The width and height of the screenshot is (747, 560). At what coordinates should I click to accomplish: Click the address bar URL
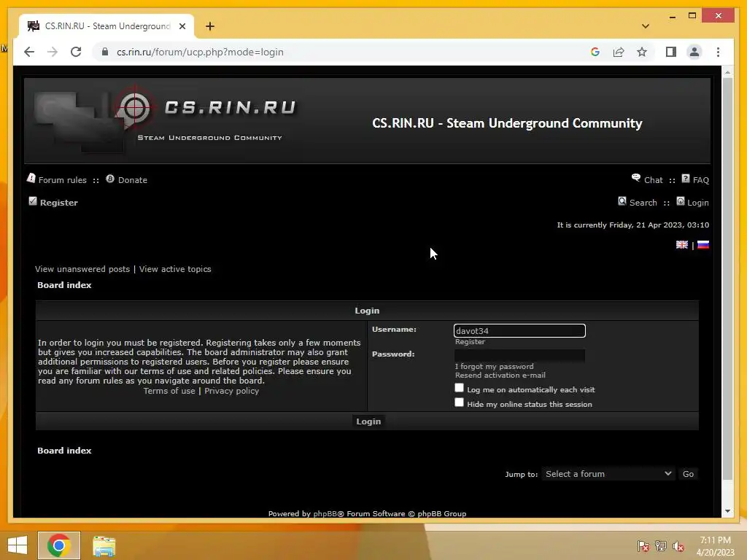200,52
